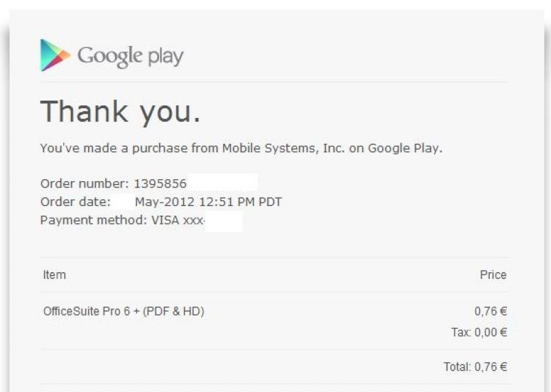This screenshot has width=551, height=392.
Task: Click the Google play wordmark text
Action: 130,56
